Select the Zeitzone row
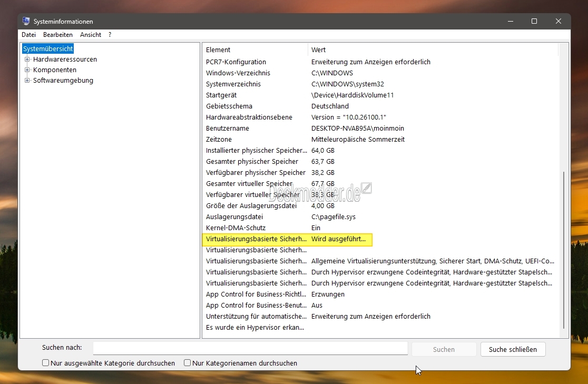The image size is (588, 384). pyautogui.click(x=380, y=140)
